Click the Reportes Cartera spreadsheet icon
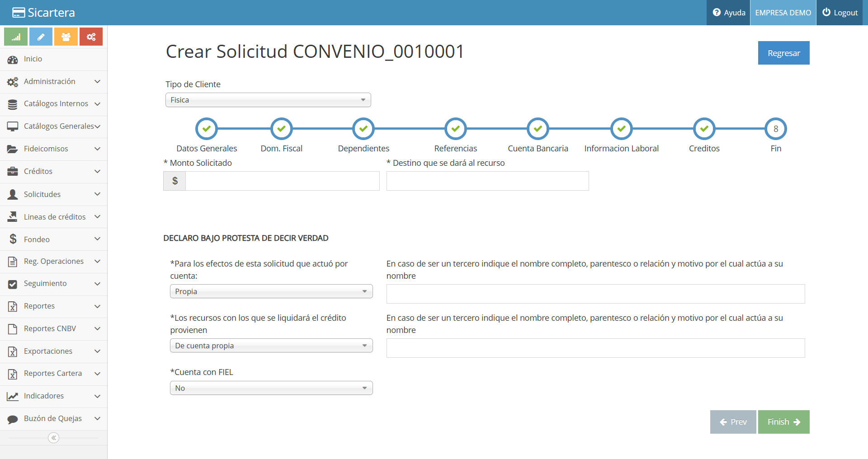This screenshot has height=459, width=868. (x=13, y=374)
